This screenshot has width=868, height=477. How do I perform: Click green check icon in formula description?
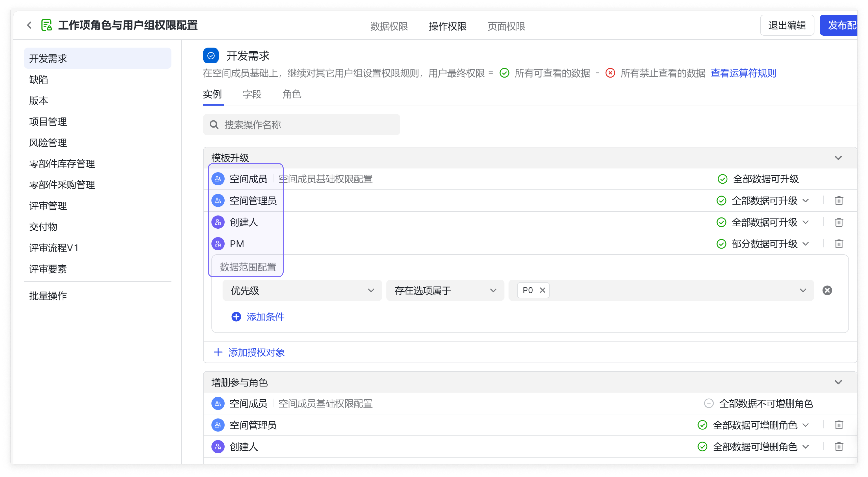pos(504,73)
